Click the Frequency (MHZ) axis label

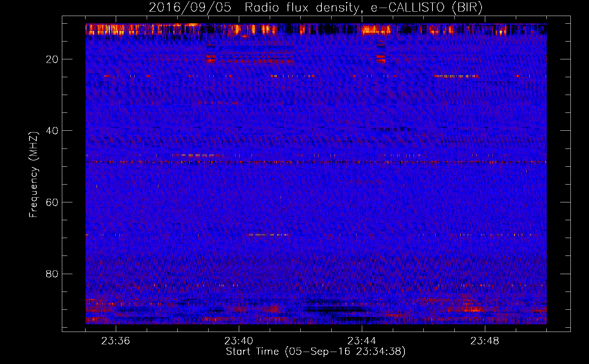point(33,175)
